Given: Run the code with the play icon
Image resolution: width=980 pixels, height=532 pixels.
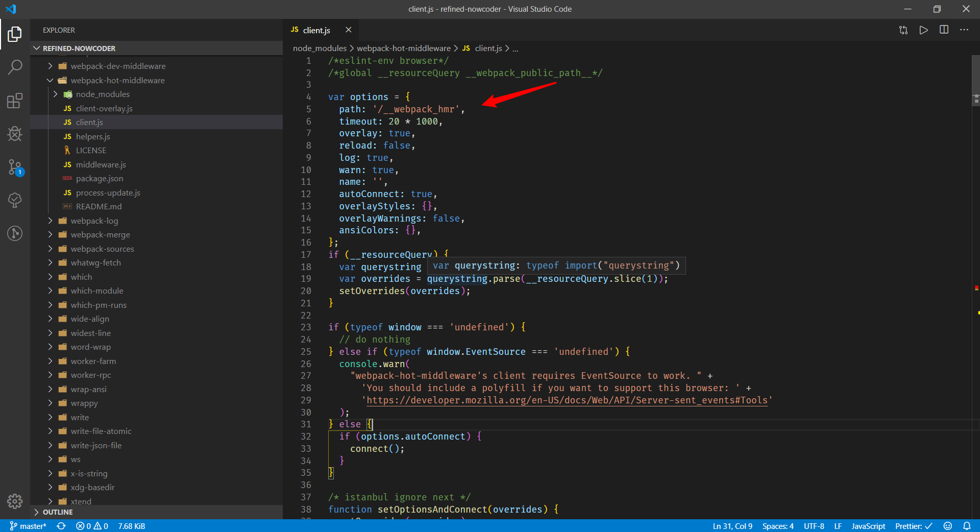Looking at the screenshot, I should tap(923, 30).
